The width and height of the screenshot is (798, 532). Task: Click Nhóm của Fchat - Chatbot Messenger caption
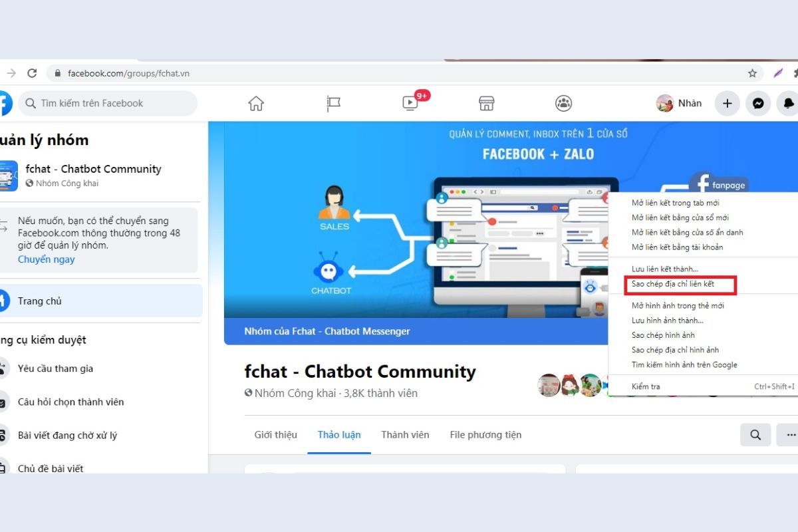click(x=327, y=331)
